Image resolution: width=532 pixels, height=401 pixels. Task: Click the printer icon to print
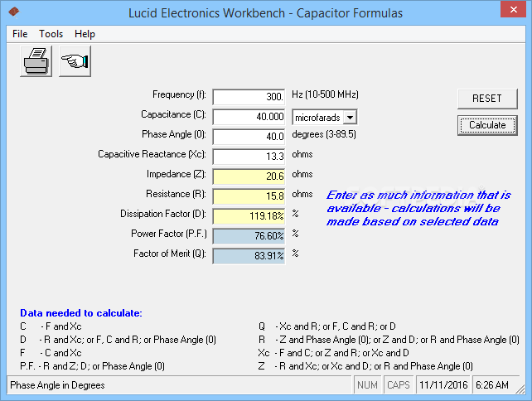pos(36,61)
